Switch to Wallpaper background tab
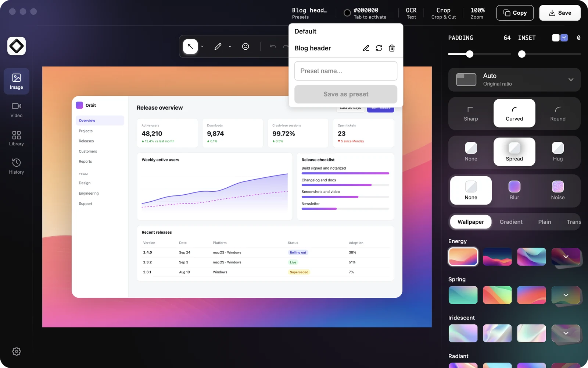The height and width of the screenshot is (368, 588). click(x=471, y=222)
